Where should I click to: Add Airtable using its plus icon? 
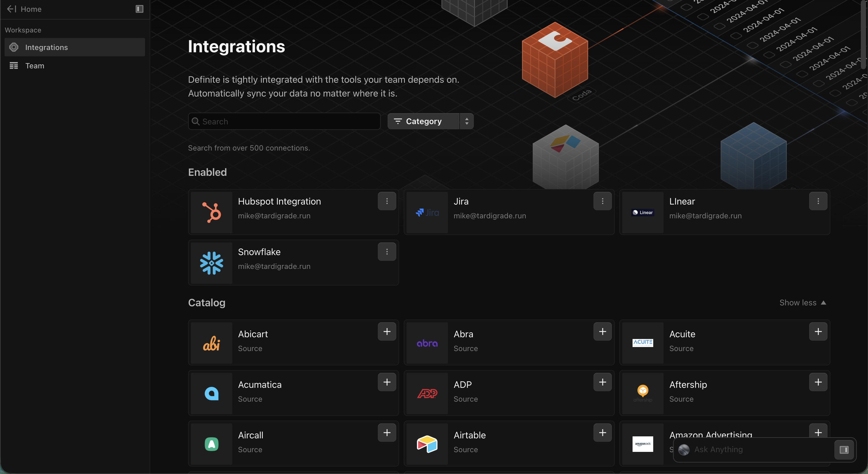click(602, 433)
